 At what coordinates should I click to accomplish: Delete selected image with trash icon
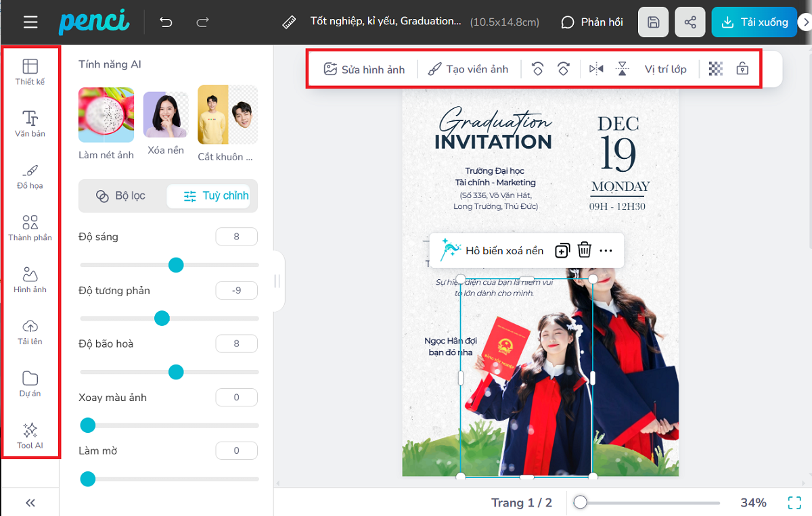[x=585, y=250]
